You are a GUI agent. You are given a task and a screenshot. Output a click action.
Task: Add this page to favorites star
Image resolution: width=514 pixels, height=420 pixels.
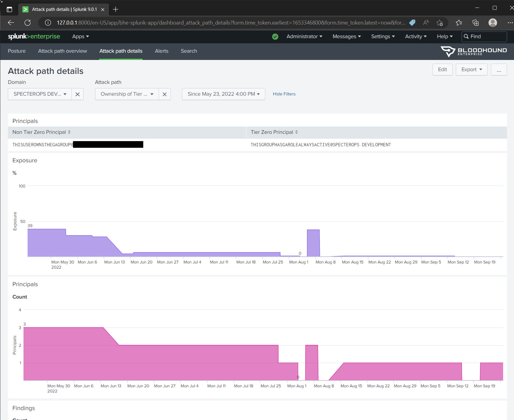click(x=440, y=23)
